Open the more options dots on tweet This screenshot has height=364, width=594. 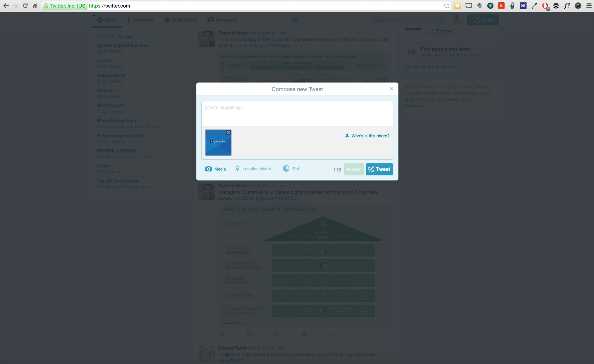point(332,334)
